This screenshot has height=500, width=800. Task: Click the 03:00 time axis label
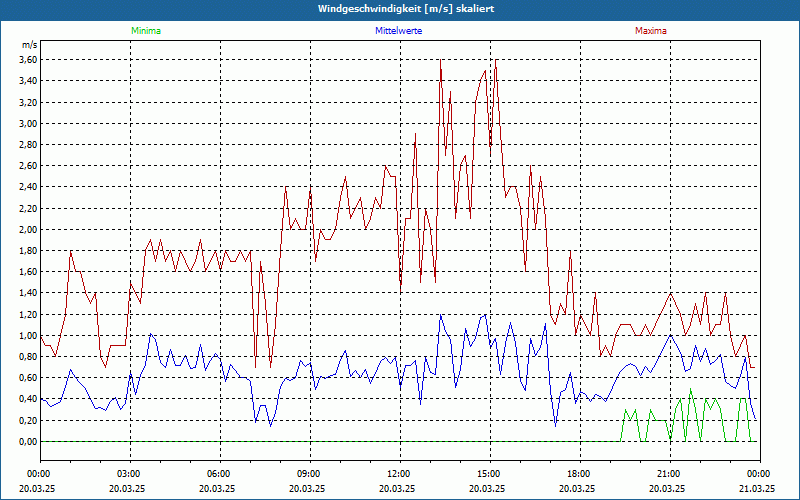point(131,474)
